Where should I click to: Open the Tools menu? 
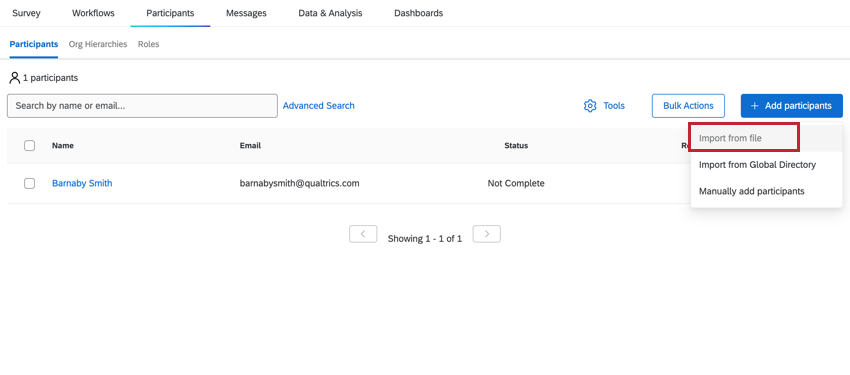point(604,106)
